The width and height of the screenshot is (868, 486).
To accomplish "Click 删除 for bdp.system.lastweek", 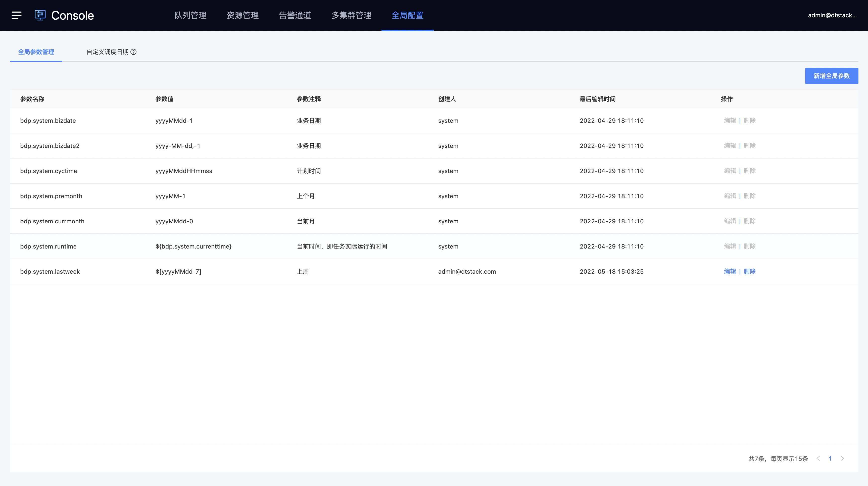I will pyautogui.click(x=749, y=271).
